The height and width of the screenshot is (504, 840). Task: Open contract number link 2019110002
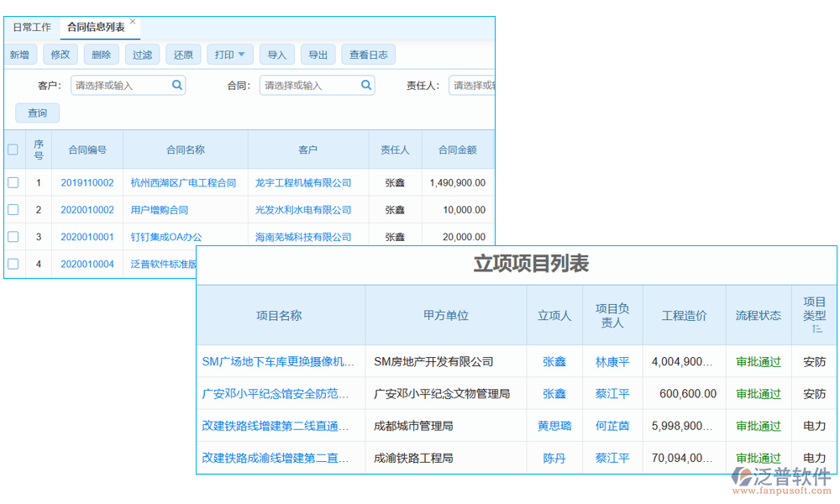click(x=87, y=182)
